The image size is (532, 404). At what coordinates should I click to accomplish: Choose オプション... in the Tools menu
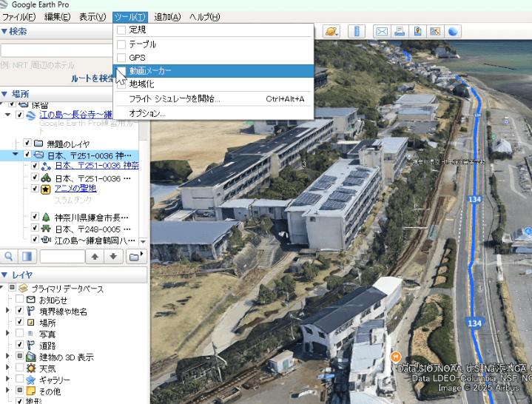pyautogui.click(x=147, y=113)
